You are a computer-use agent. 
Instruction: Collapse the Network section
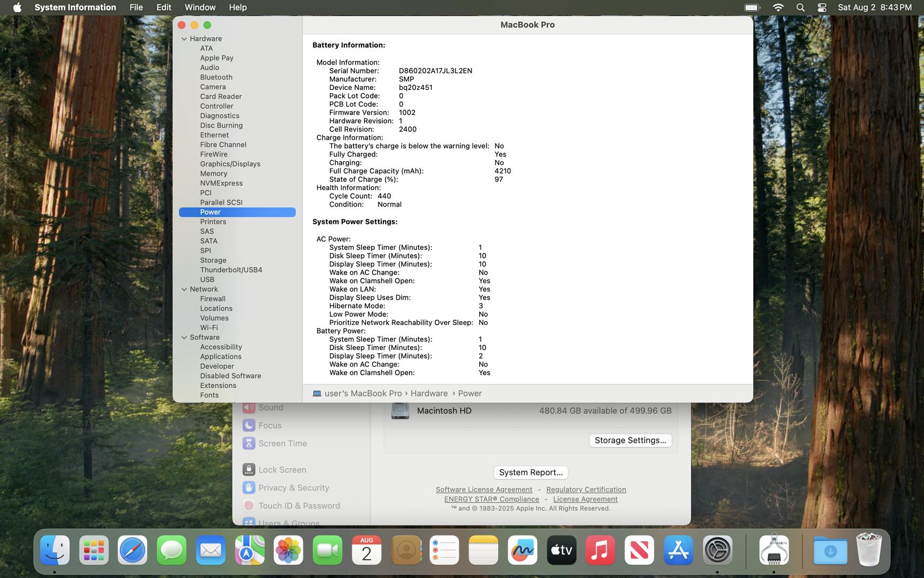(184, 289)
